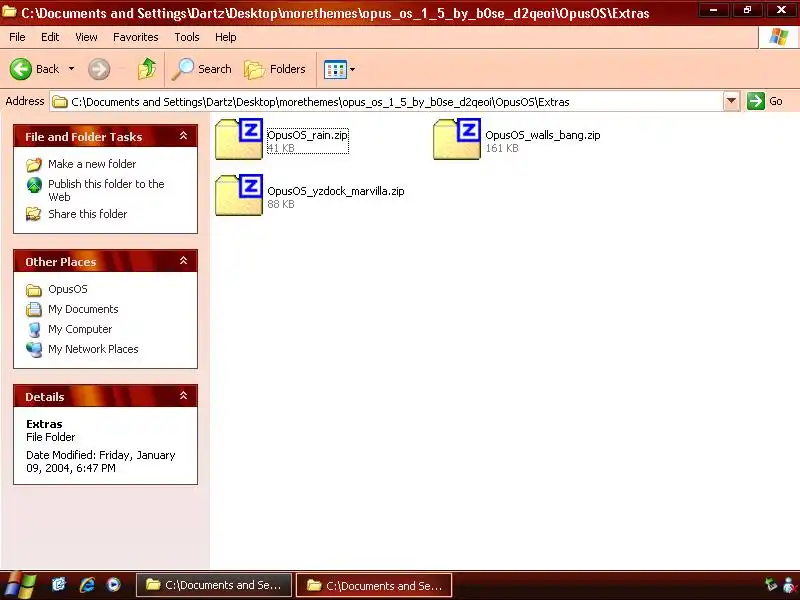This screenshot has width=800, height=600.
Task: Click the Windows Start button
Action: tap(20, 585)
